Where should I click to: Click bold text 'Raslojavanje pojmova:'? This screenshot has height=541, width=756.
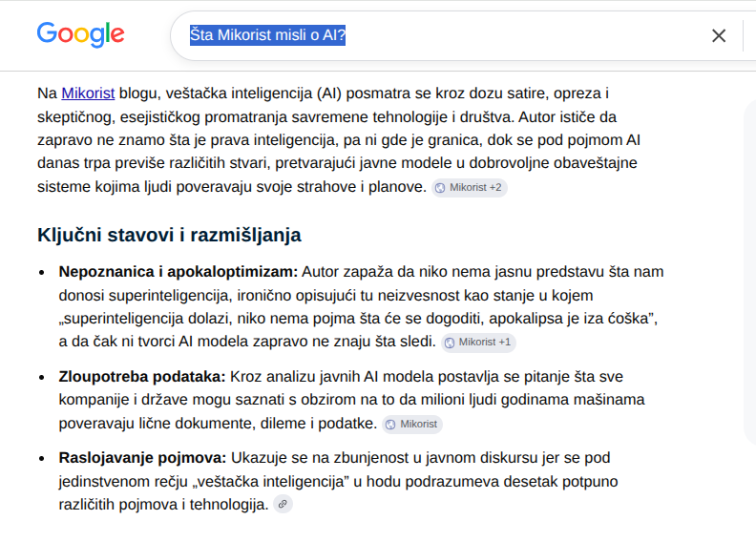coord(143,457)
